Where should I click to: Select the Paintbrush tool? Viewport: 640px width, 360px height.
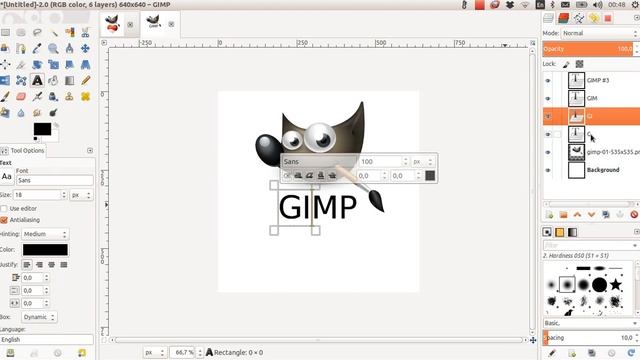click(5, 97)
